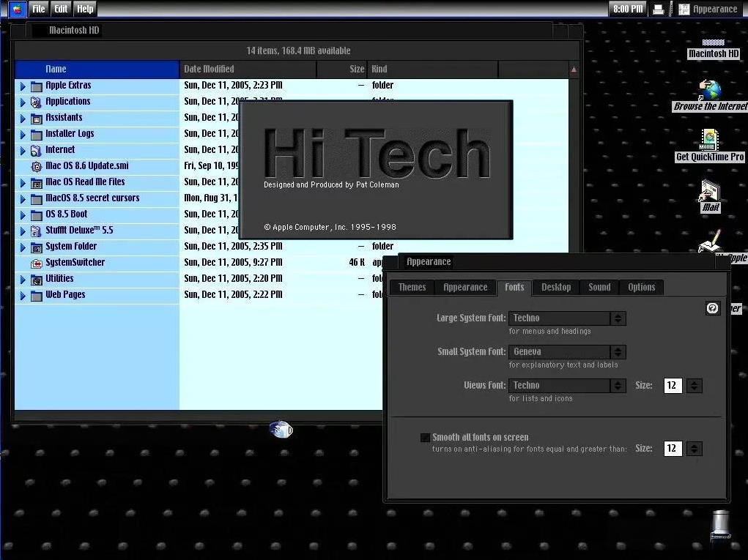Image resolution: width=748 pixels, height=560 pixels.
Task: Select the Browse the Internet desktop icon
Action: 710,96
